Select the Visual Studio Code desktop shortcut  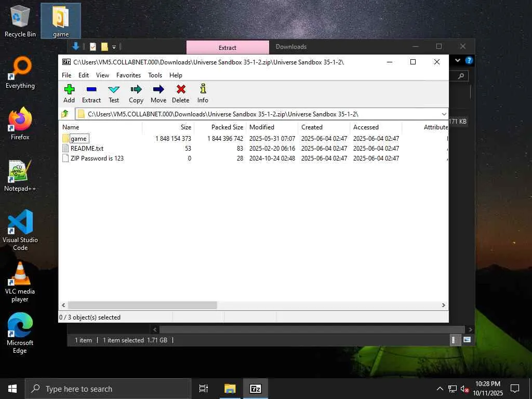[x=20, y=230]
